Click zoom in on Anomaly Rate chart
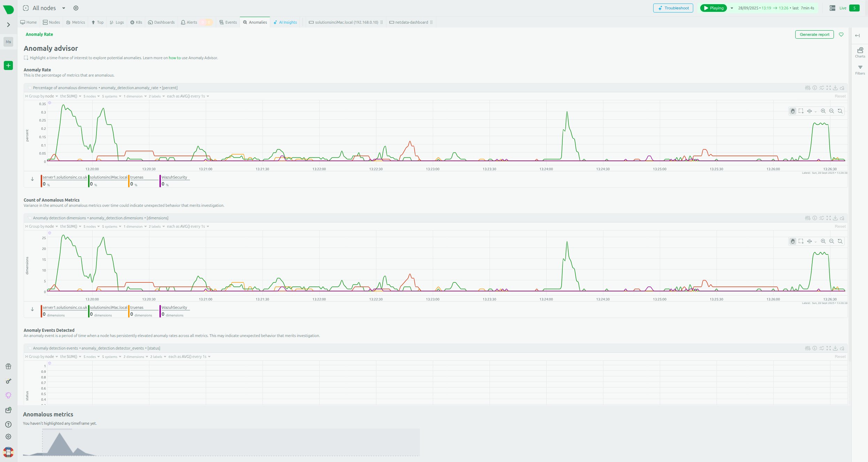Image resolution: width=868 pixels, height=462 pixels. pos(823,111)
